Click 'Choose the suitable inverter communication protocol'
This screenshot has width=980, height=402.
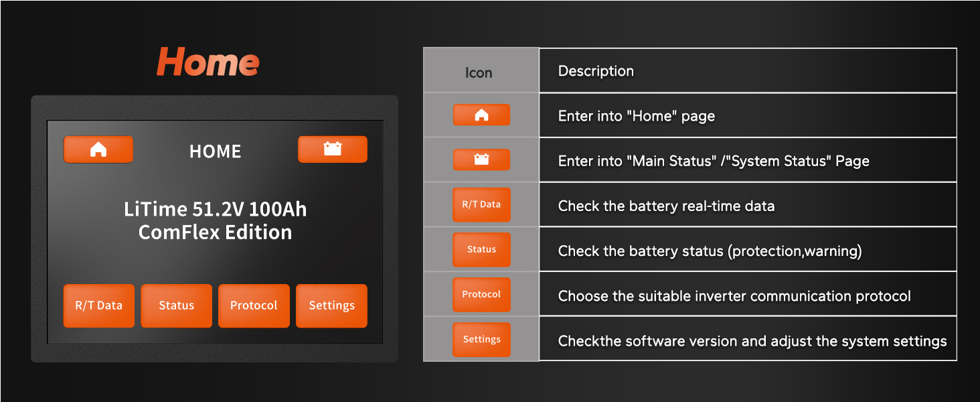click(734, 295)
